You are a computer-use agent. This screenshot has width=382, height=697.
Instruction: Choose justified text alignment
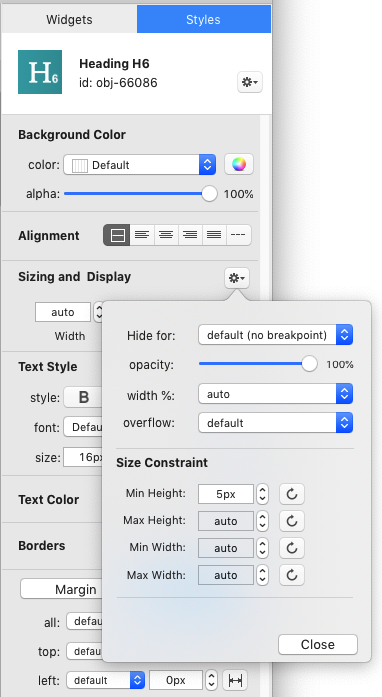click(x=214, y=235)
